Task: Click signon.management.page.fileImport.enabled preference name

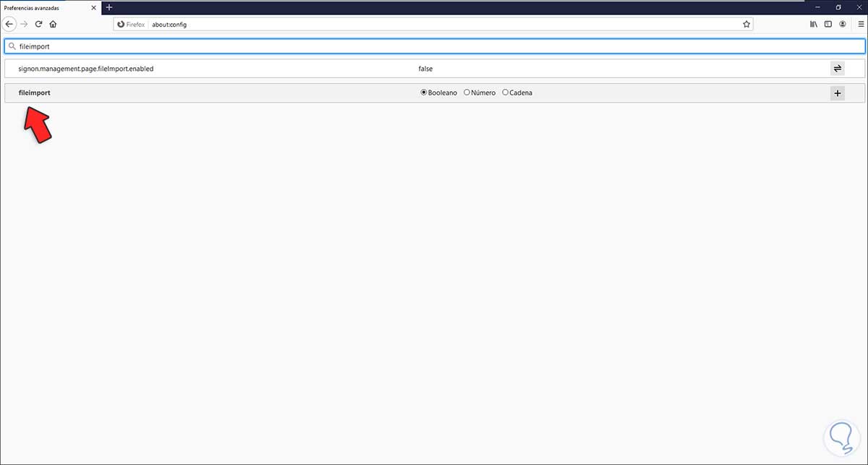Action: [x=86, y=69]
